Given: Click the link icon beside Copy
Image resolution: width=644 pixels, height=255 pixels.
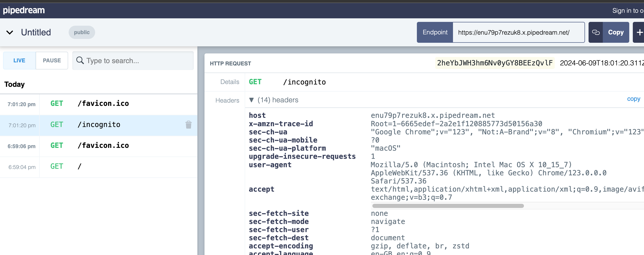Looking at the screenshot, I should coord(596,32).
